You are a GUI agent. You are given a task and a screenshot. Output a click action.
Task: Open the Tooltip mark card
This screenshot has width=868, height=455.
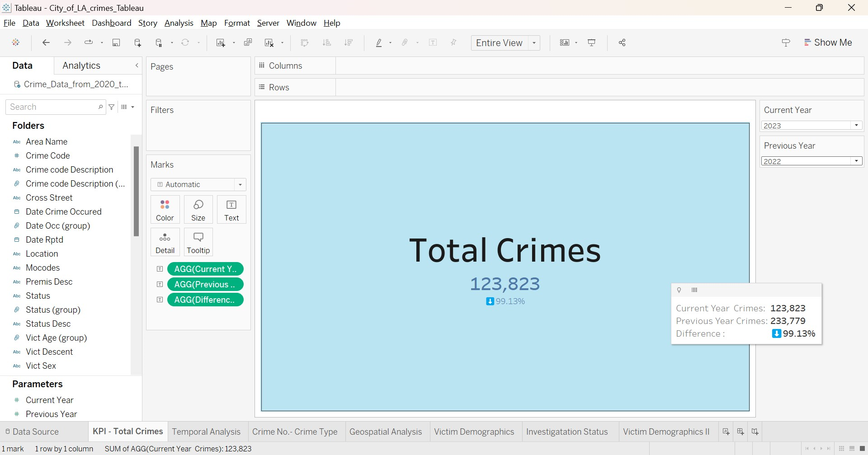point(198,242)
